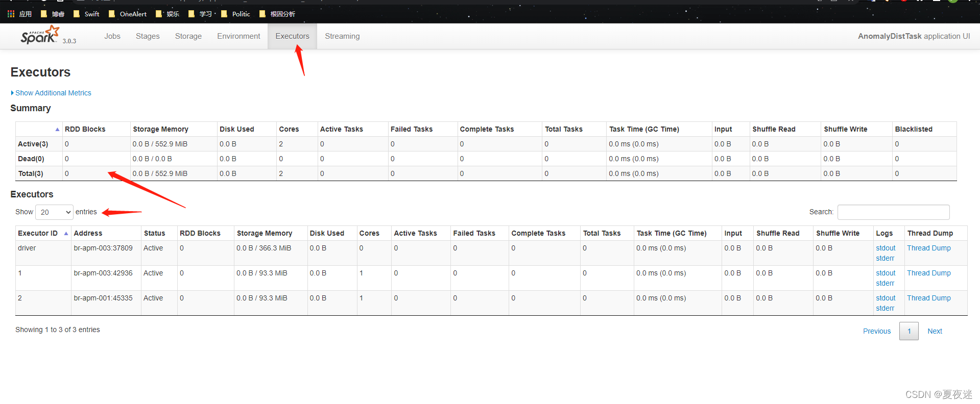Open the 学习 bookmark folder
The image size is (980, 404).
(201, 14)
